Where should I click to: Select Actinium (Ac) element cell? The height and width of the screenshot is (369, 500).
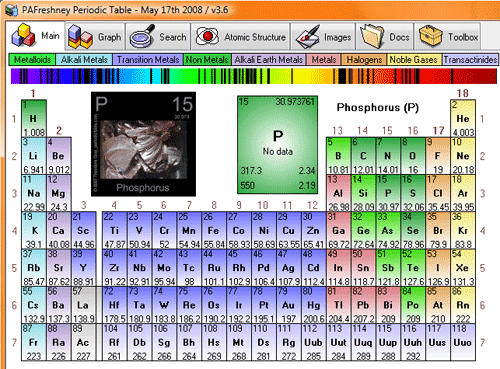83,342
